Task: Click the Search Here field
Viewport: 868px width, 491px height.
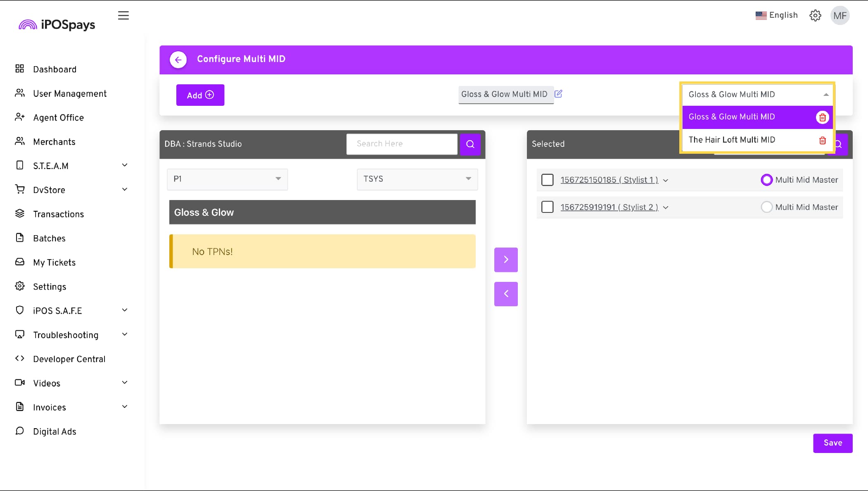Action: coord(401,144)
